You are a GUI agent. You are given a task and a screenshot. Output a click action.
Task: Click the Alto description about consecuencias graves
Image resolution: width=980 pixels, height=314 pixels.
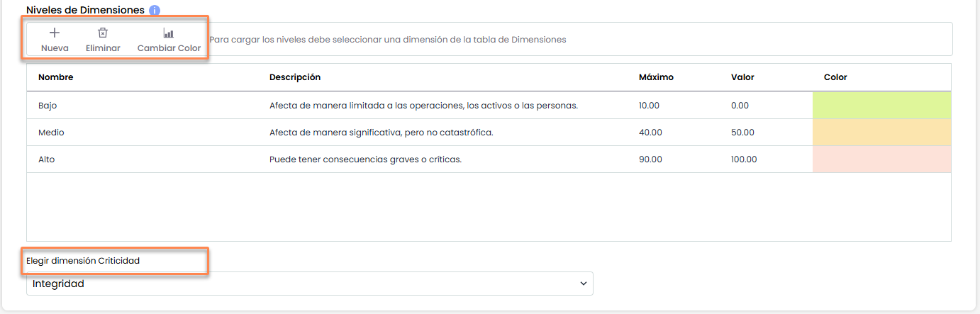(x=365, y=159)
